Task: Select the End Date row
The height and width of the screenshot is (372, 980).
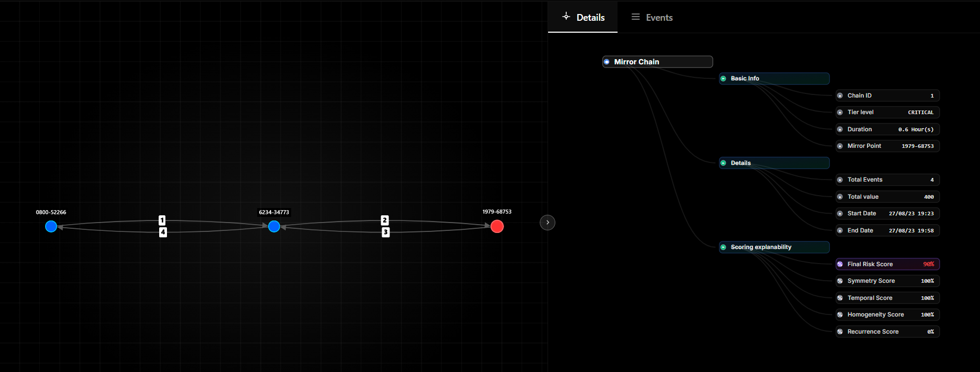Action: tap(888, 230)
